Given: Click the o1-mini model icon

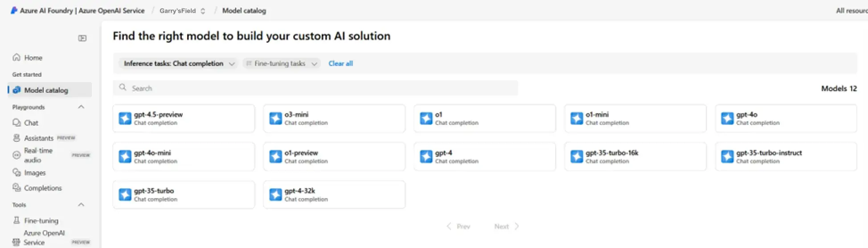Looking at the screenshot, I should click(577, 118).
